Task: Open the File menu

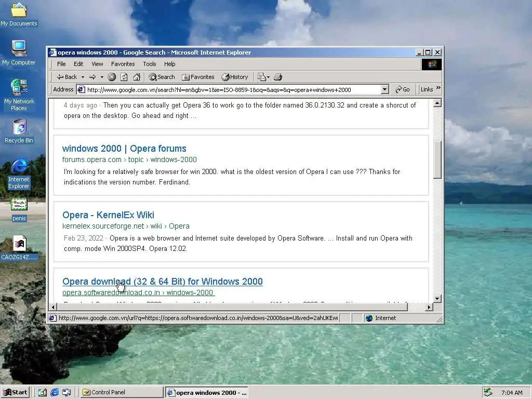Action: click(x=61, y=64)
